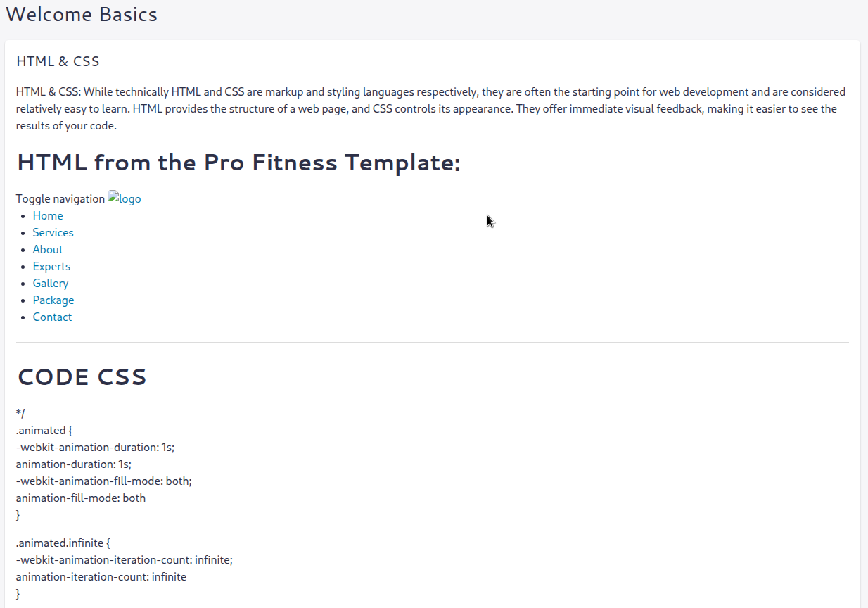Image resolution: width=868 pixels, height=608 pixels.
Task: Click the CODE CSS heading
Action: (82, 377)
